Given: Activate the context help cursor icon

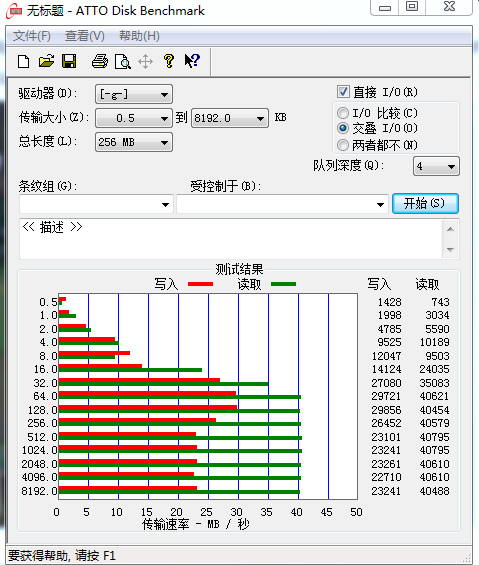Looking at the screenshot, I should coord(192,61).
